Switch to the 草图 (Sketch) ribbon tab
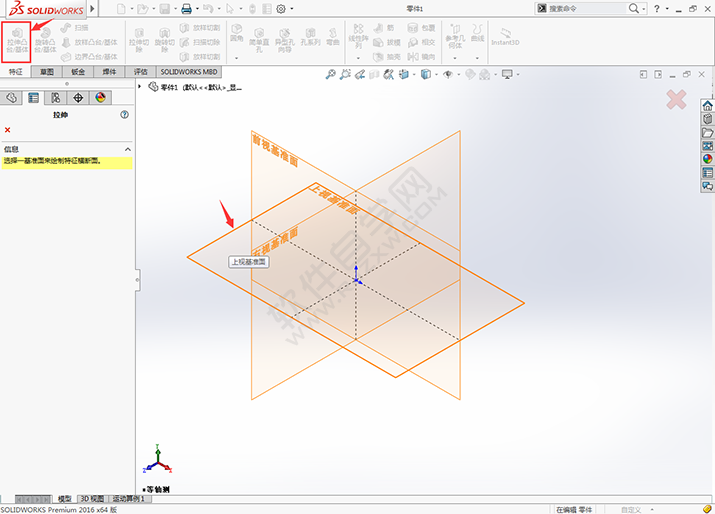715x514 pixels. (46, 72)
